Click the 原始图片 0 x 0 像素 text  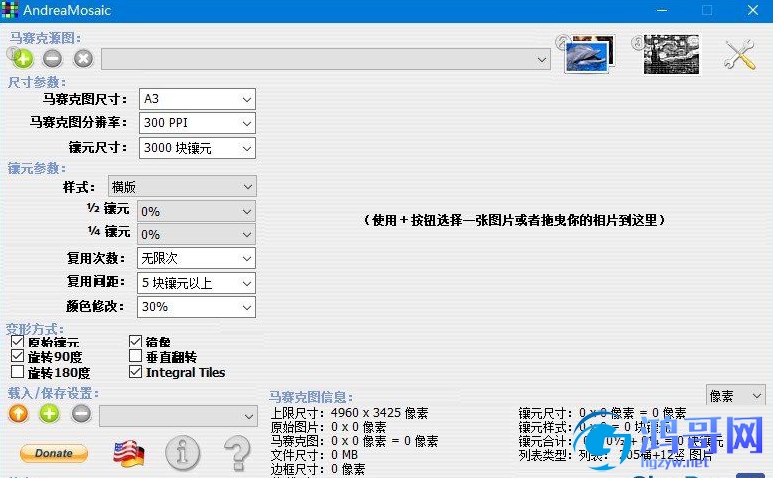coord(328,427)
